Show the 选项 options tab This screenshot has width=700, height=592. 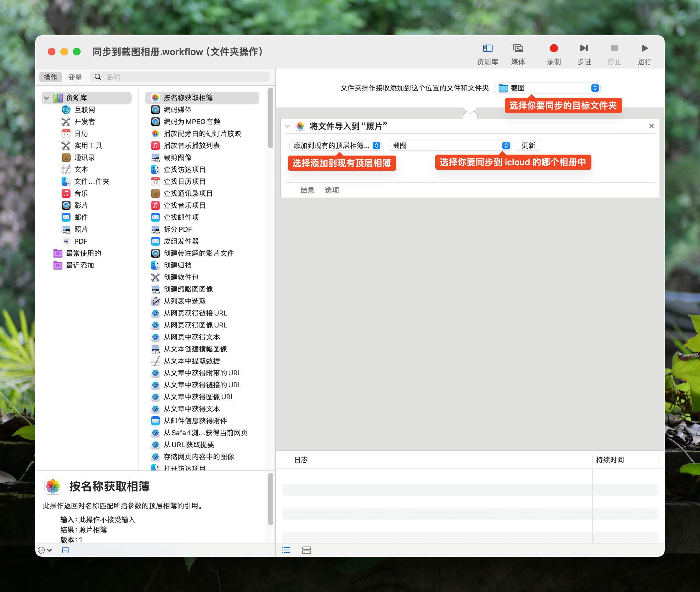coord(332,190)
